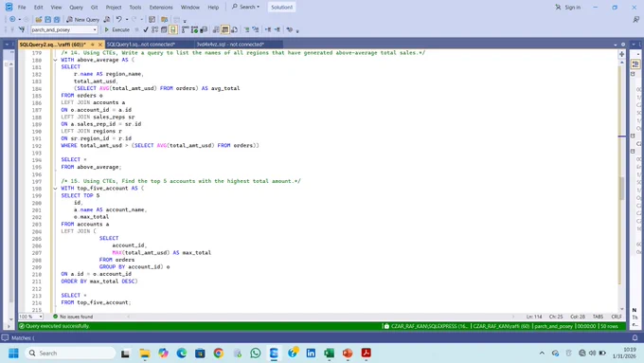
Task: Open the Query menu
Action: pos(76,7)
